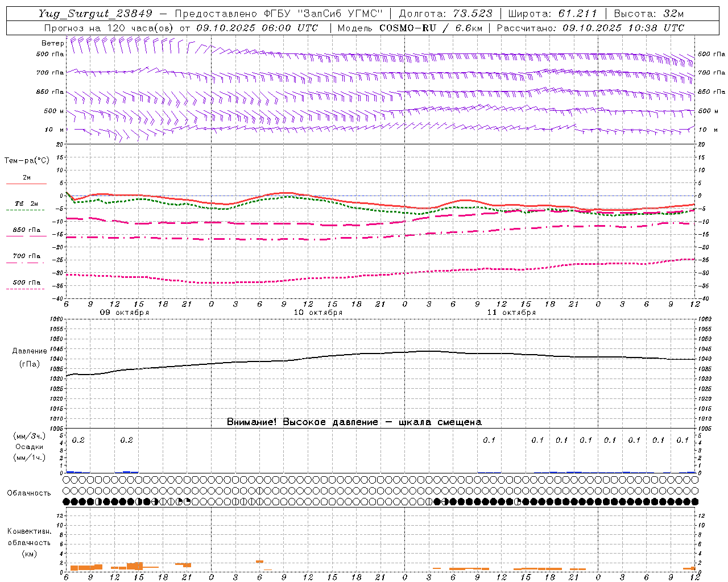Image resolution: width=728 pixels, height=582 pixels.
Task: Click the station title Yug_Surgut_23849
Action: pos(96,14)
